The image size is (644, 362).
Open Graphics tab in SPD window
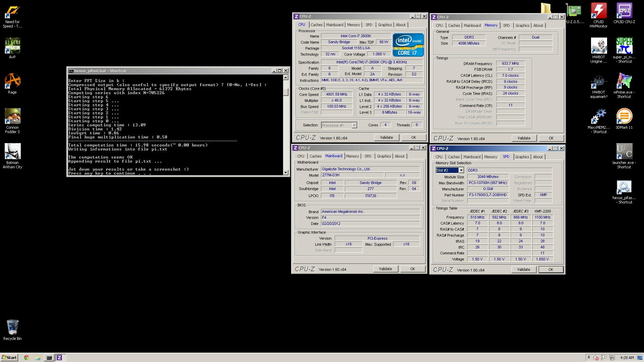[x=522, y=157]
